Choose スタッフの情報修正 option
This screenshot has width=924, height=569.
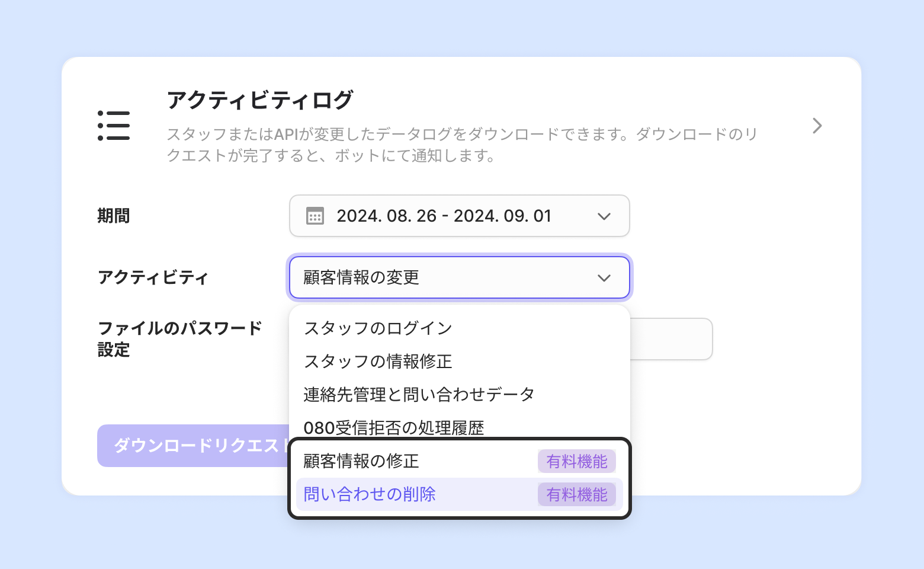click(378, 362)
